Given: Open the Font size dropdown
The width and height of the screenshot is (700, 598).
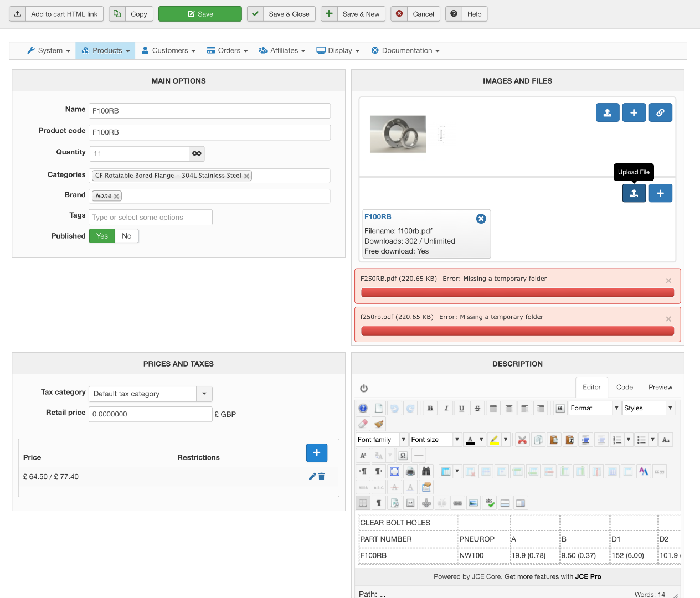Looking at the screenshot, I should (457, 440).
